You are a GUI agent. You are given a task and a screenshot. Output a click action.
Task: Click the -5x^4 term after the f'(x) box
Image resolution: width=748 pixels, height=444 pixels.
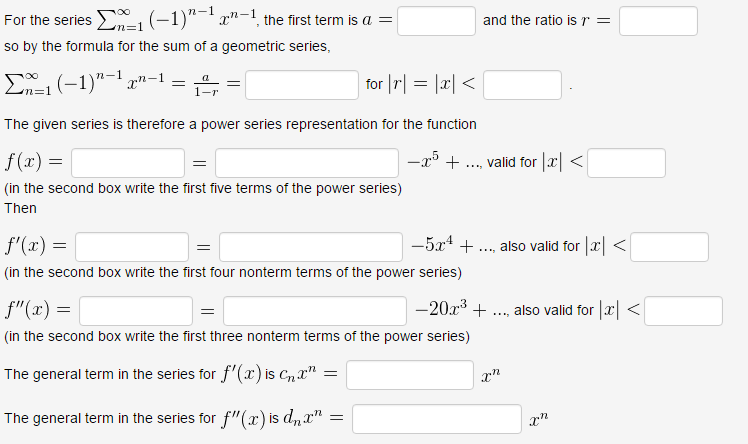[432, 245]
